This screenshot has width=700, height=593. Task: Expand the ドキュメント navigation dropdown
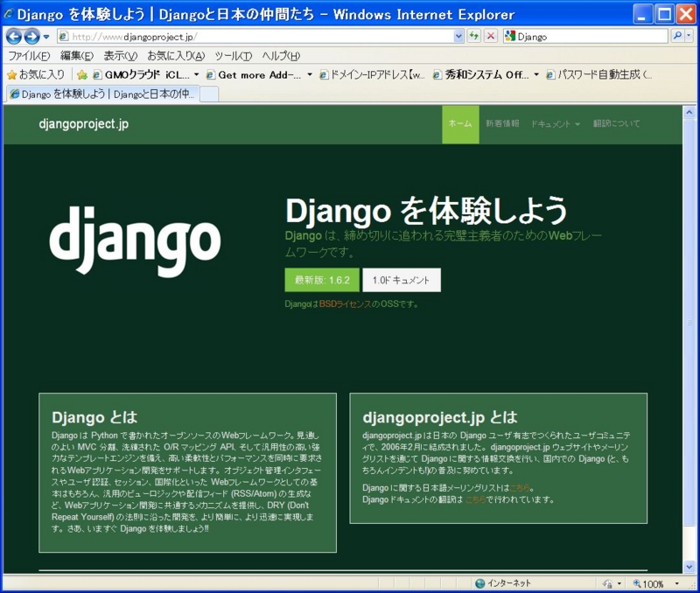[555, 124]
